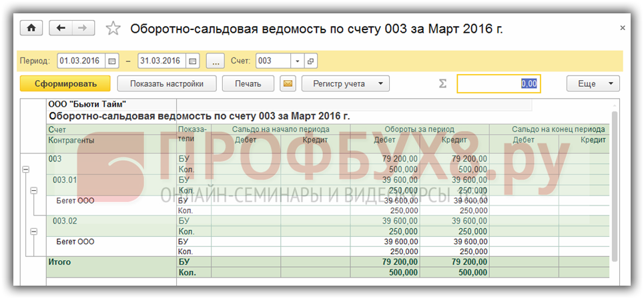Go to the home page icon
644x299 pixels.
pos(31,28)
